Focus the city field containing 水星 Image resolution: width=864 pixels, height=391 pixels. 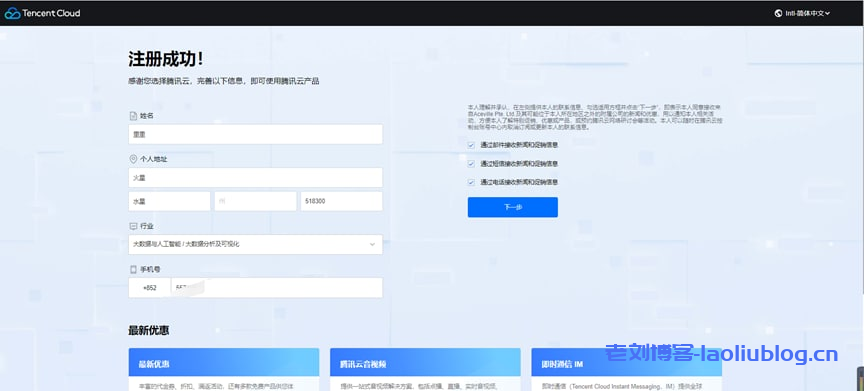[169, 202]
